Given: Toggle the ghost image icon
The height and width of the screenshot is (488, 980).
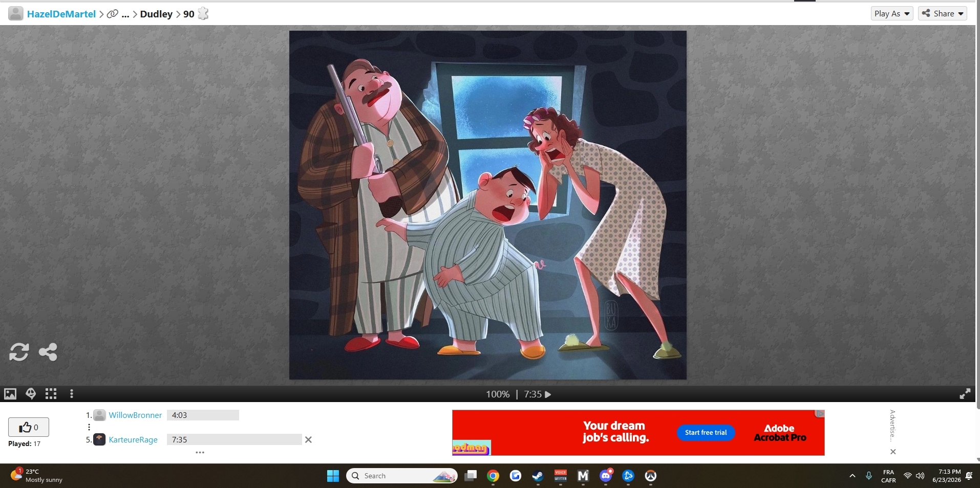Looking at the screenshot, I should pyautogui.click(x=31, y=394).
